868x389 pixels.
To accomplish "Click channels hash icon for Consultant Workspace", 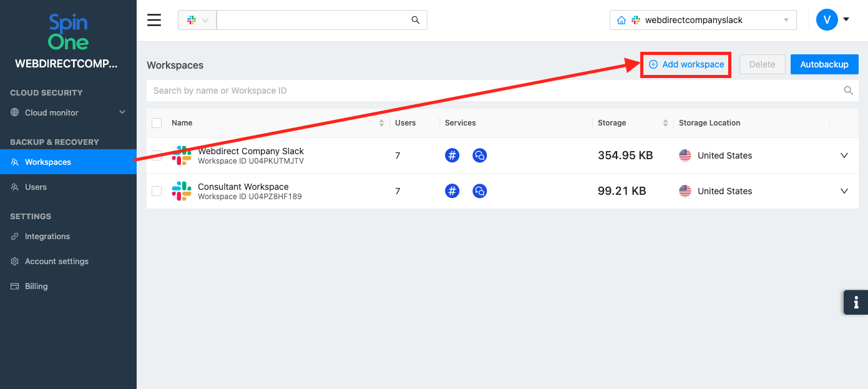I will coord(452,191).
